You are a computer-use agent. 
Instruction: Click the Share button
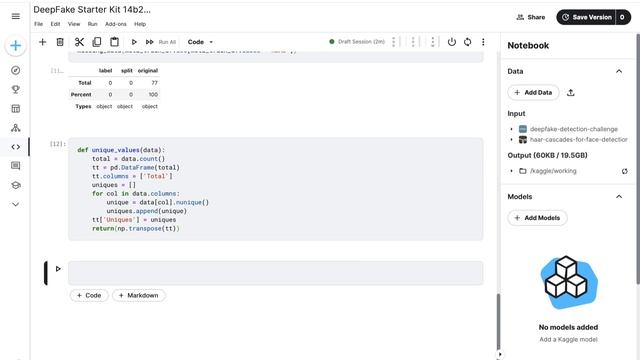531,17
